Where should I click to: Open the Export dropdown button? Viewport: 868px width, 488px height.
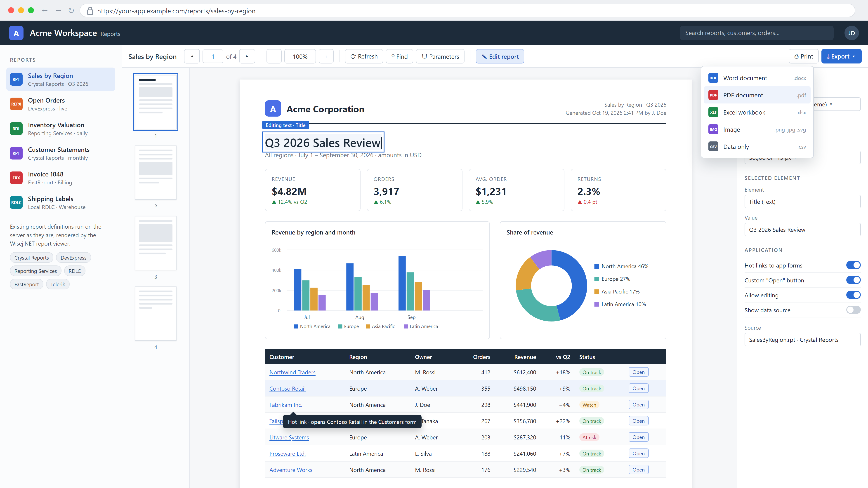[841, 56]
